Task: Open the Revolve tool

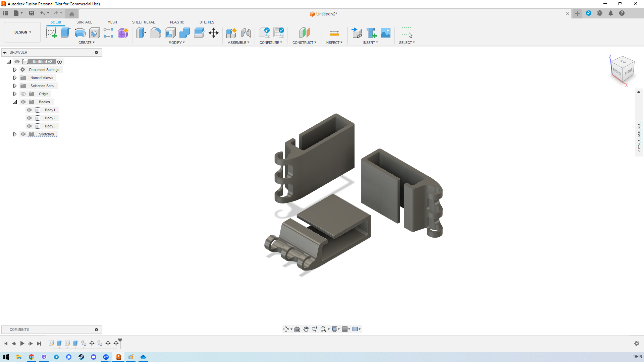Action: coord(79,33)
